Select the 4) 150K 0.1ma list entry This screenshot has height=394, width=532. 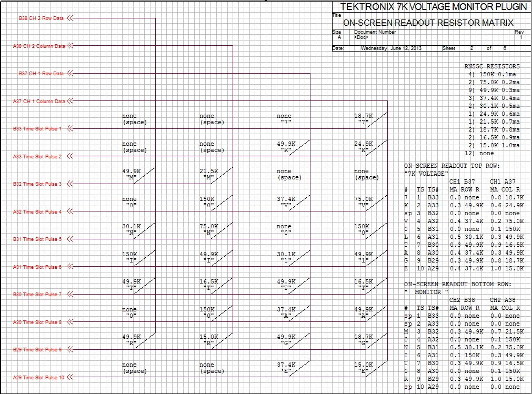click(492, 74)
